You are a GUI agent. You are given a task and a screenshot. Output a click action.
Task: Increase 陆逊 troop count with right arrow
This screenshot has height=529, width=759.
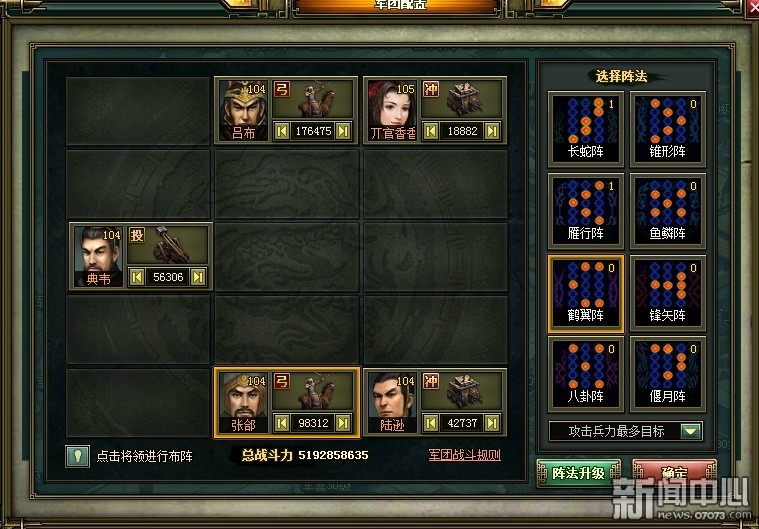coord(492,423)
